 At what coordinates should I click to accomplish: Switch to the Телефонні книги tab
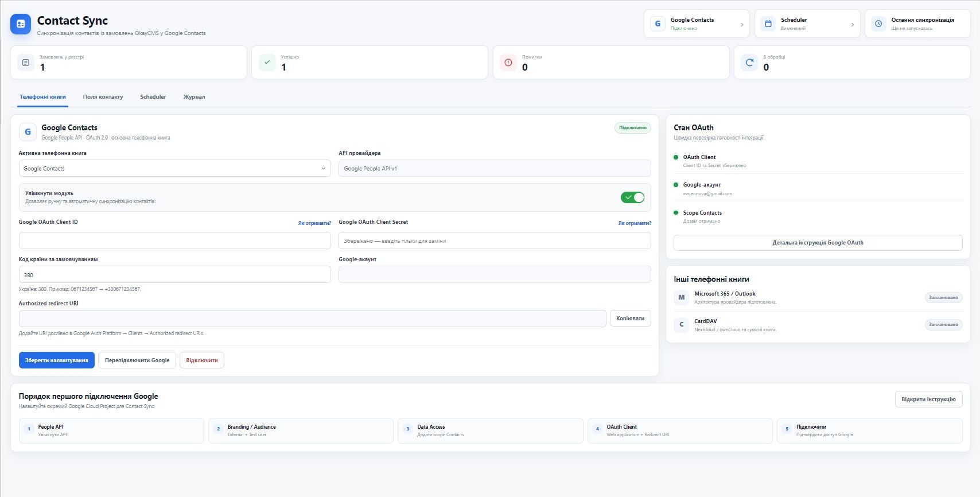click(x=43, y=97)
